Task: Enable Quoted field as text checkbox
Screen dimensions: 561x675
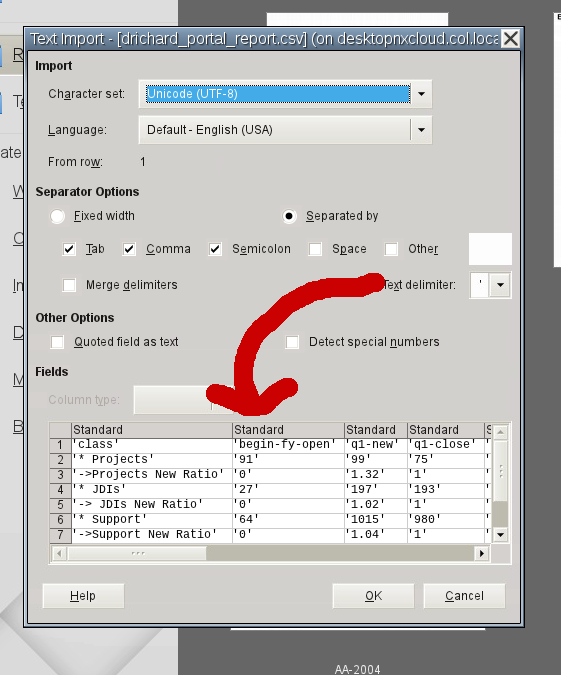Action: (x=57, y=342)
